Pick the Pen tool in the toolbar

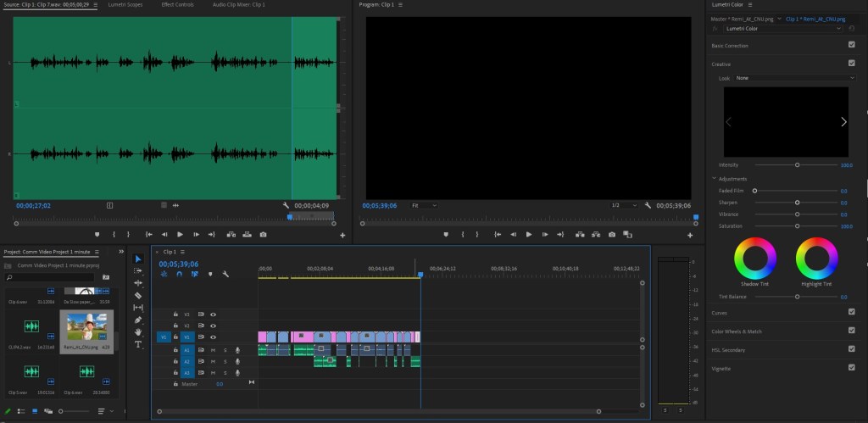coord(138,320)
